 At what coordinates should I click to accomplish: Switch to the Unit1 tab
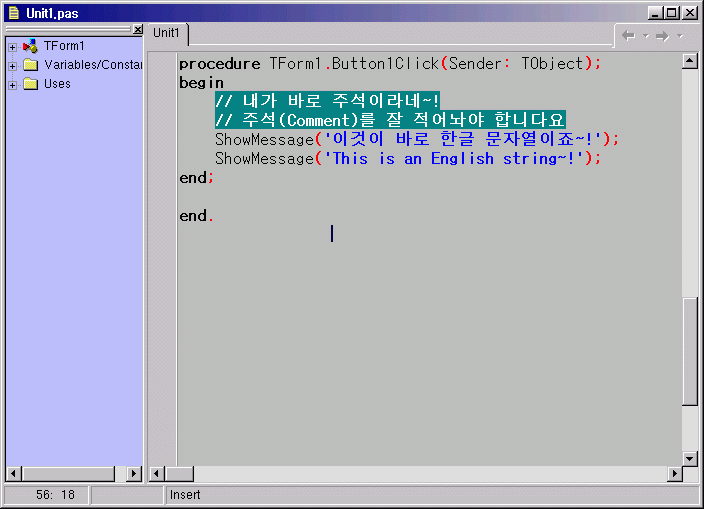click(x=166, y=33)
